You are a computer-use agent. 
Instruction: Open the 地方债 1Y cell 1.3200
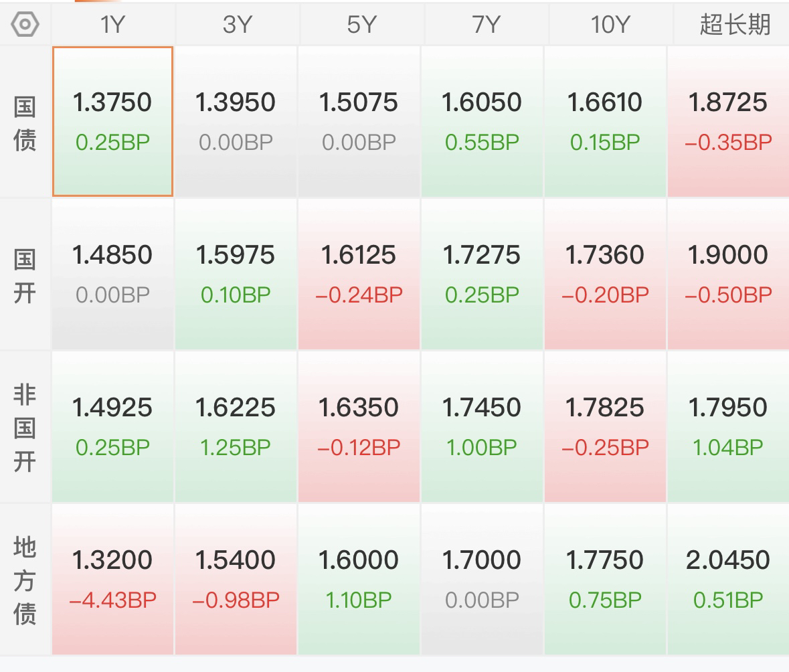click(x=112, y=579)
